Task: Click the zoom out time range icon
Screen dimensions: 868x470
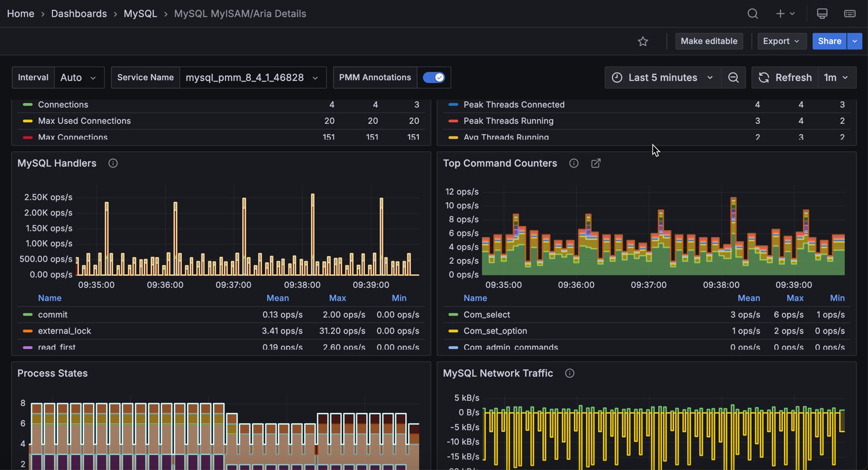Action: tap(733, 78)
